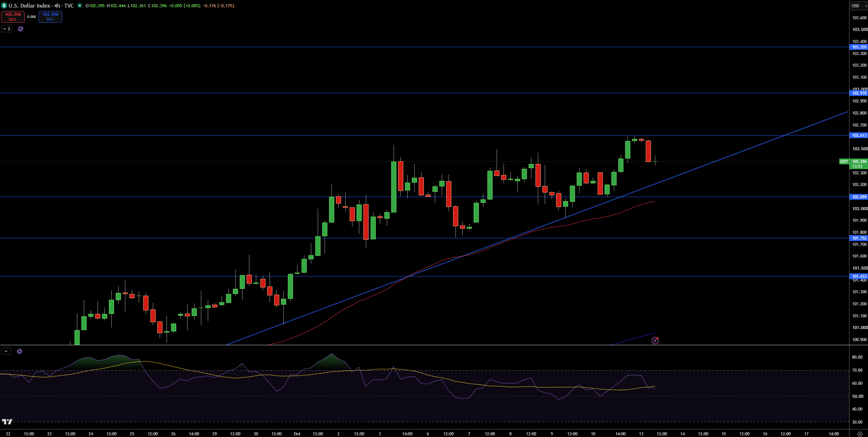Click the 102.970 horizontal line price label
The width and height of the screenshot is (868, 437).
coord(859,93)
